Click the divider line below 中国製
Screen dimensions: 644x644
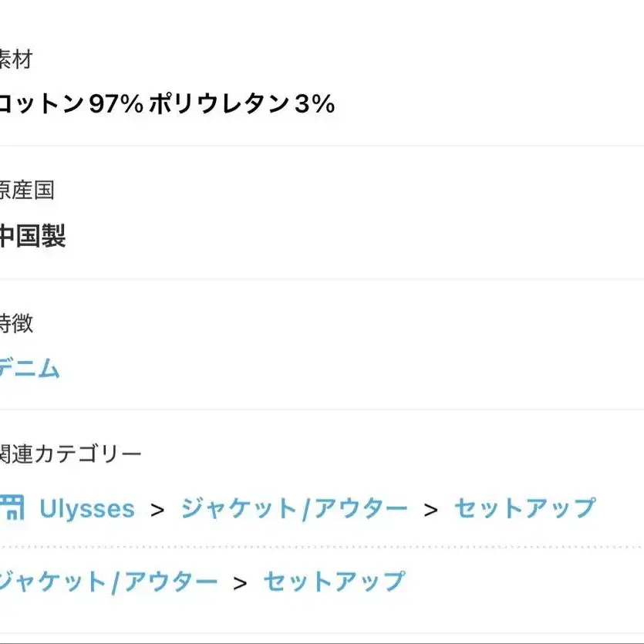(x=322, y=278)
